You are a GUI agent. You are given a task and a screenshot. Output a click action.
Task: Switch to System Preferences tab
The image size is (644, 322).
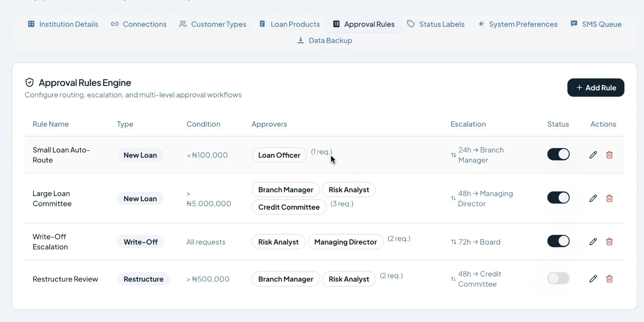coord(518,24)
